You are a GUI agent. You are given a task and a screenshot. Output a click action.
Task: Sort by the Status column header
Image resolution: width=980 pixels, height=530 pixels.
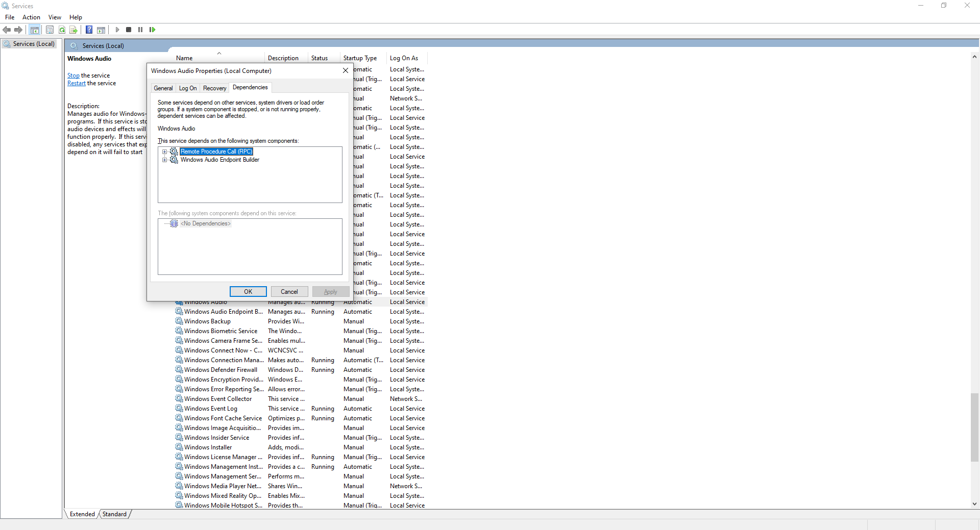click(324, 58)
